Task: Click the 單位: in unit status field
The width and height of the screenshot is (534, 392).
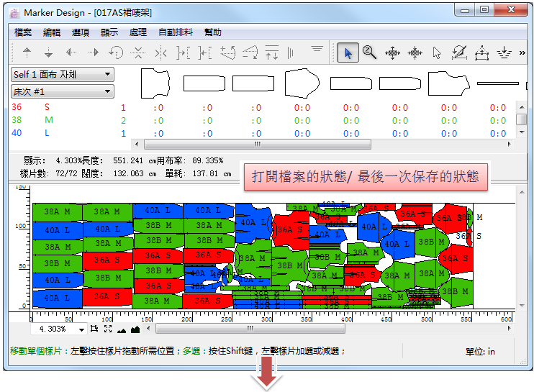Action: [x=480, y=352]
